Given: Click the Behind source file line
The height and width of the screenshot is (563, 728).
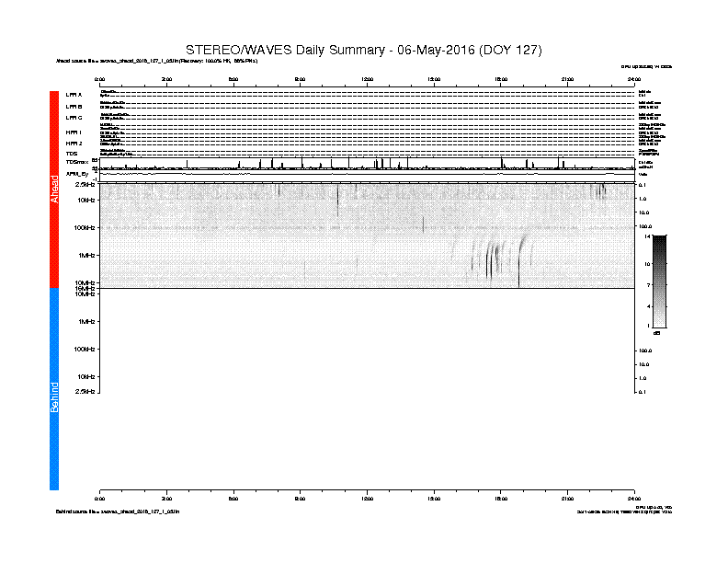Looking at the screenshot, I should pos(118,511).
